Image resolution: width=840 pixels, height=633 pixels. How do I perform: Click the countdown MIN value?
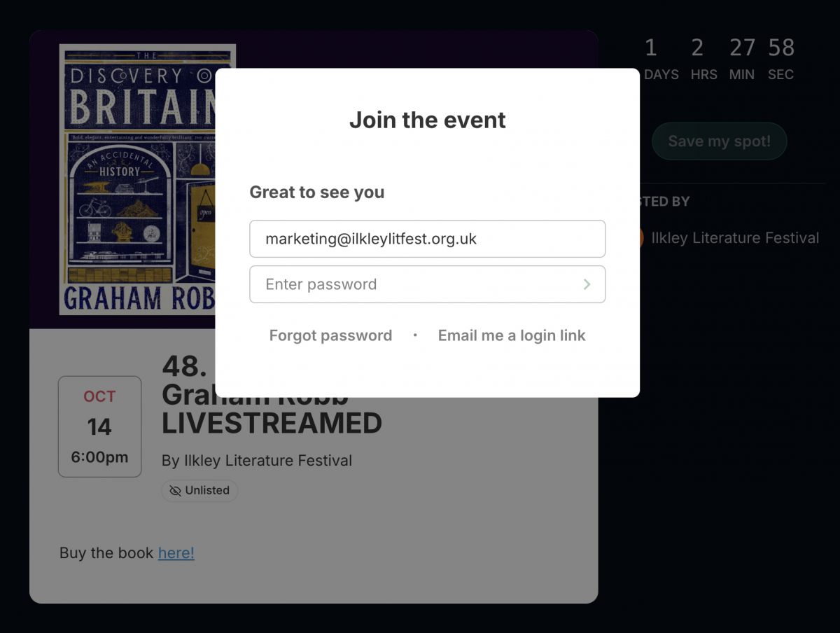742,48
